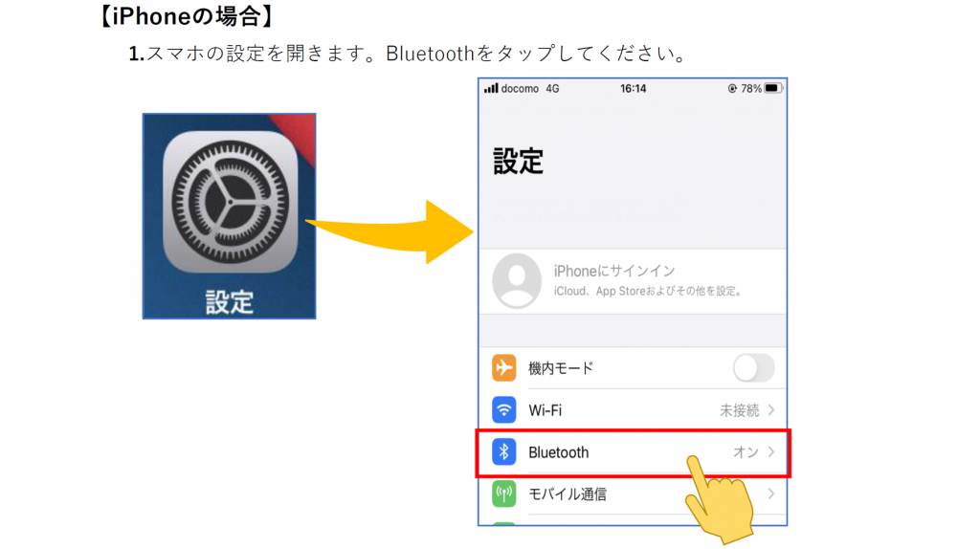Tap the blue Wi-Fi icon

click(503, 409)
